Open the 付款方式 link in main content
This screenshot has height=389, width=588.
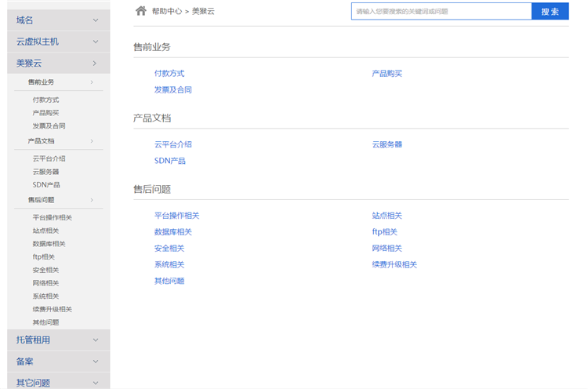click(x=169, y=74)
